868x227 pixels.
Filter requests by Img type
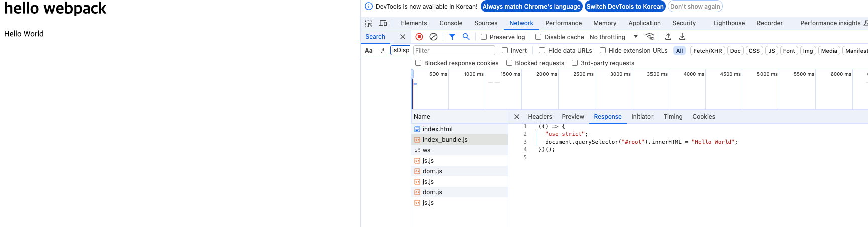tap(808, 51)
